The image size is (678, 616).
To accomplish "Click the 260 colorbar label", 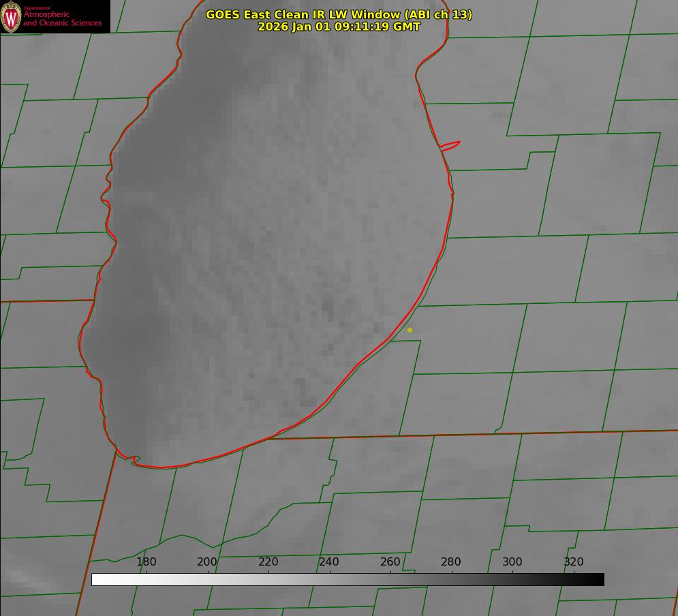I will tap(390, 561).
